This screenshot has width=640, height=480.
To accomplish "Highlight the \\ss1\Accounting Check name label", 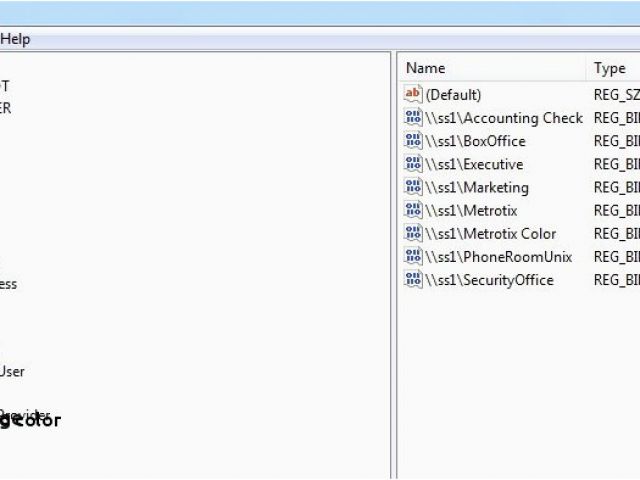I will tap(504, 118).
